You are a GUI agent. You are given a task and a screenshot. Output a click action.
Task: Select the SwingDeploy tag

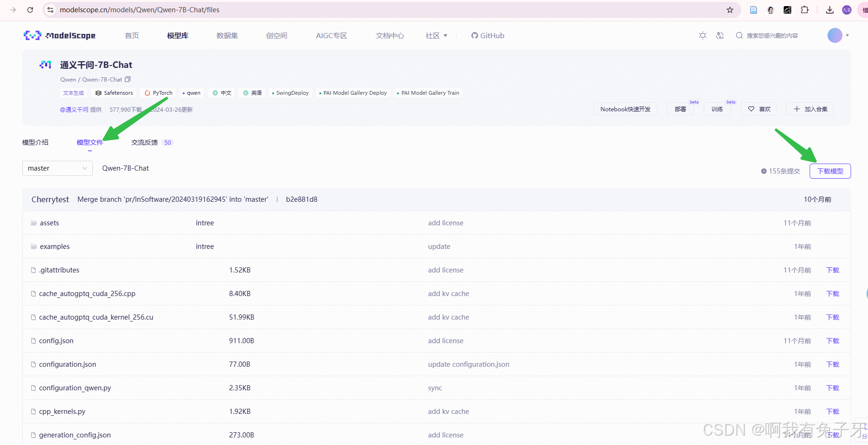coord(291,93)
